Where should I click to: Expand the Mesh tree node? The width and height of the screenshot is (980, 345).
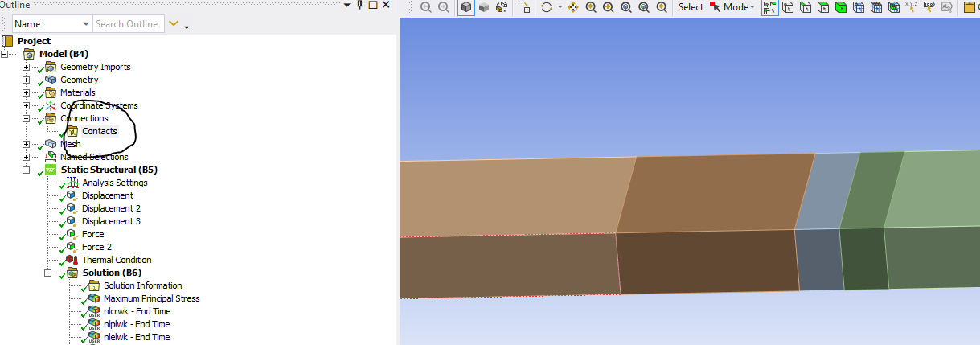26,144
